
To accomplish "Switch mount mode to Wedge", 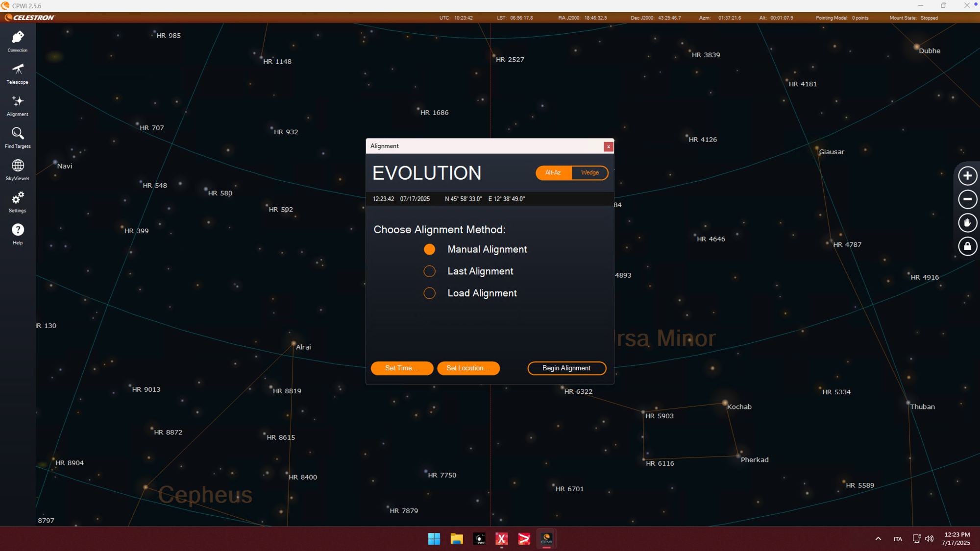I will (590, 173).
